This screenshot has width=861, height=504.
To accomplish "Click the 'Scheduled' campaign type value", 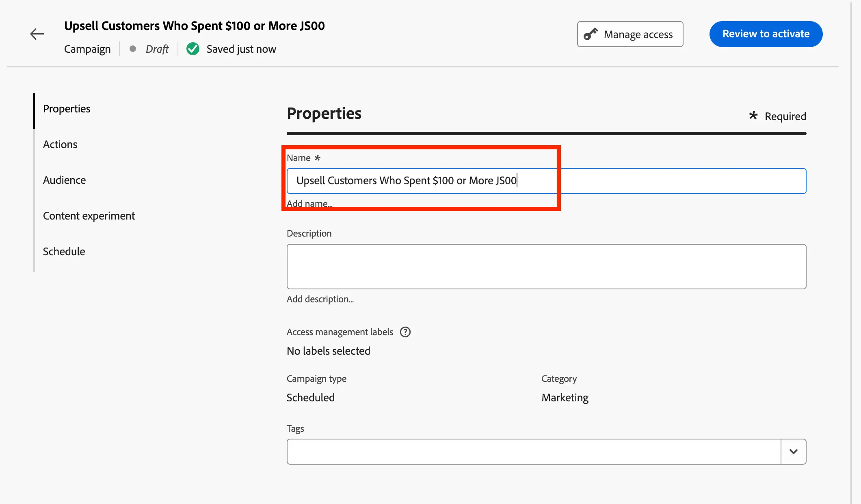I will 311,398.
